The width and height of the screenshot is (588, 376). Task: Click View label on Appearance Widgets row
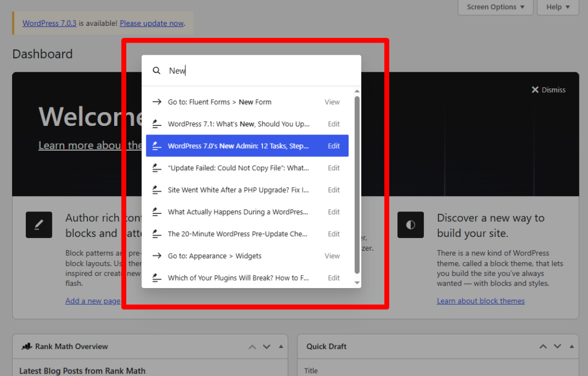[332, 256]
